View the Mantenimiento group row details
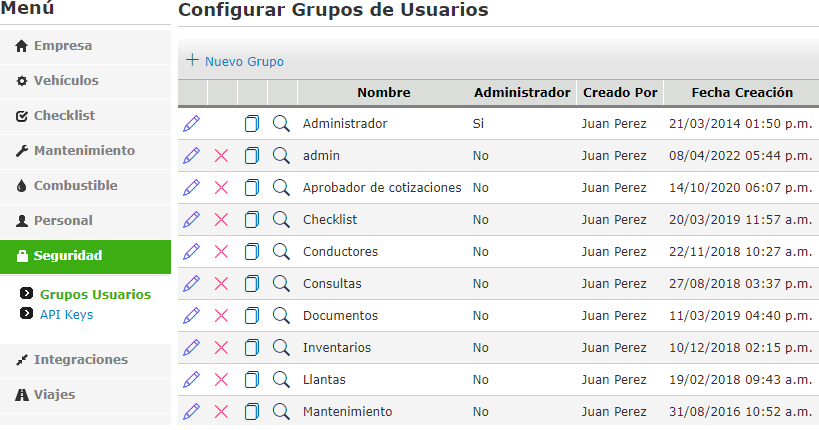819x430 pixels. (281, 412)
